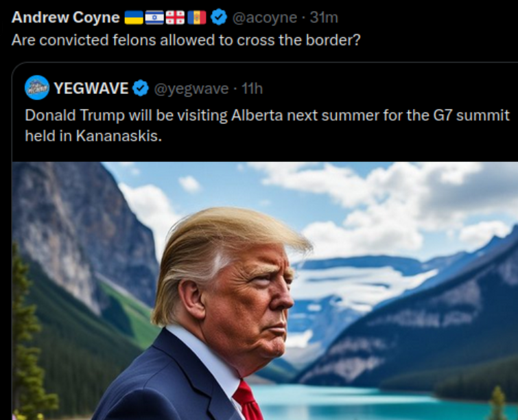518x420 pixels.
Task: Open the YEGWAVE round profile avatar
Action: 37,88
